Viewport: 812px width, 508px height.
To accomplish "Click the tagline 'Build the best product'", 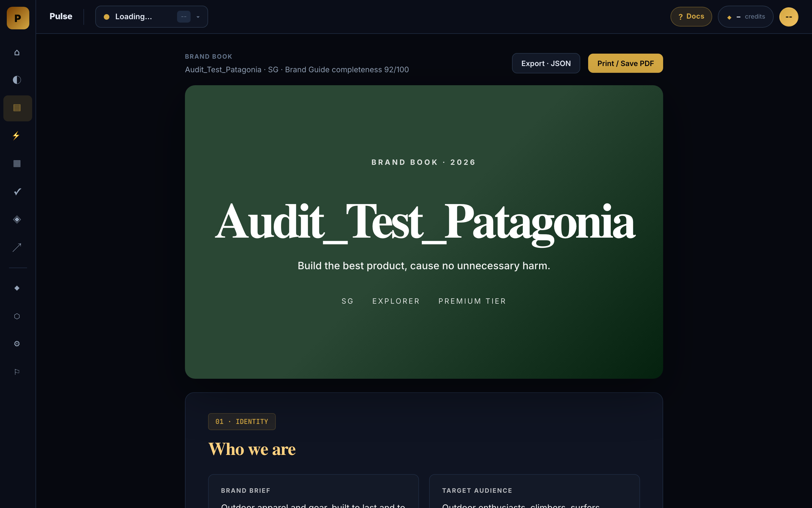I will click(424, 266).
